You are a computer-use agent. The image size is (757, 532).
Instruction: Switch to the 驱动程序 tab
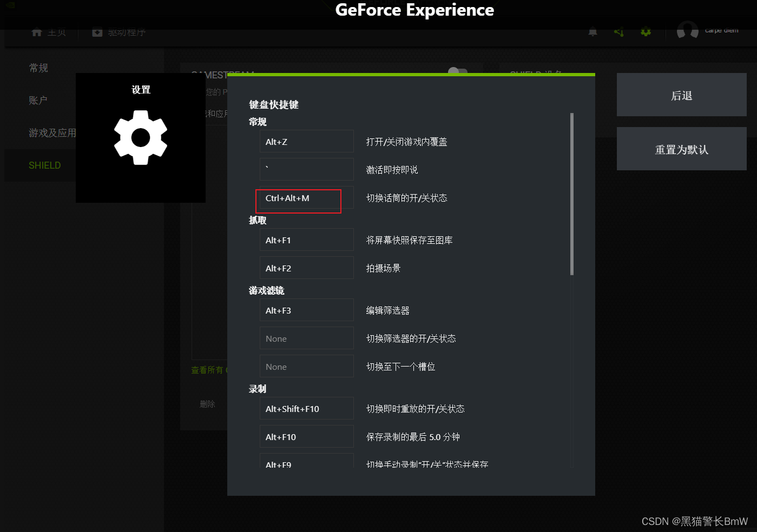click(126, 32)
